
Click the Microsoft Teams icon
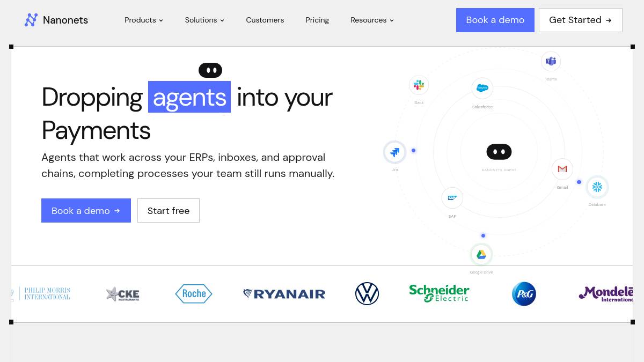coord(551,61)
